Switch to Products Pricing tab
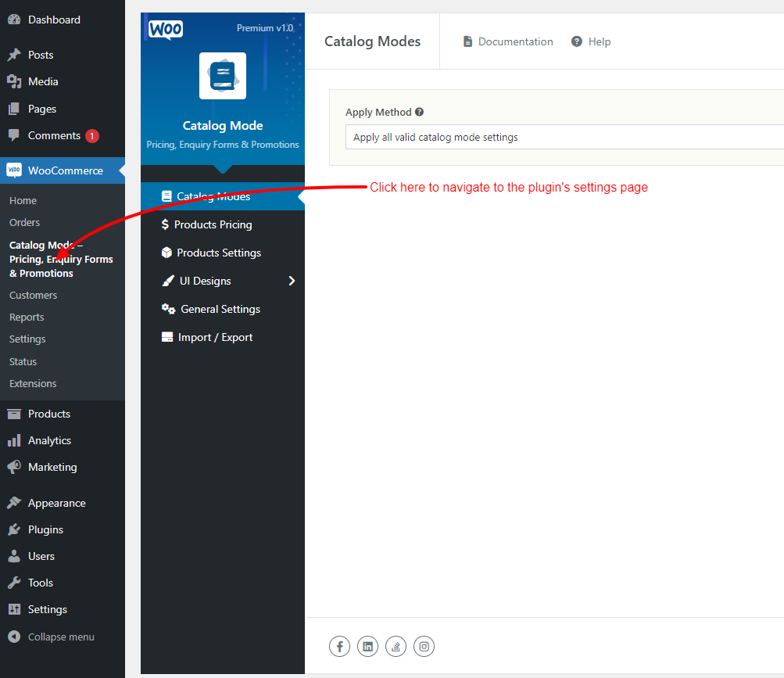 tap(223, 224)
